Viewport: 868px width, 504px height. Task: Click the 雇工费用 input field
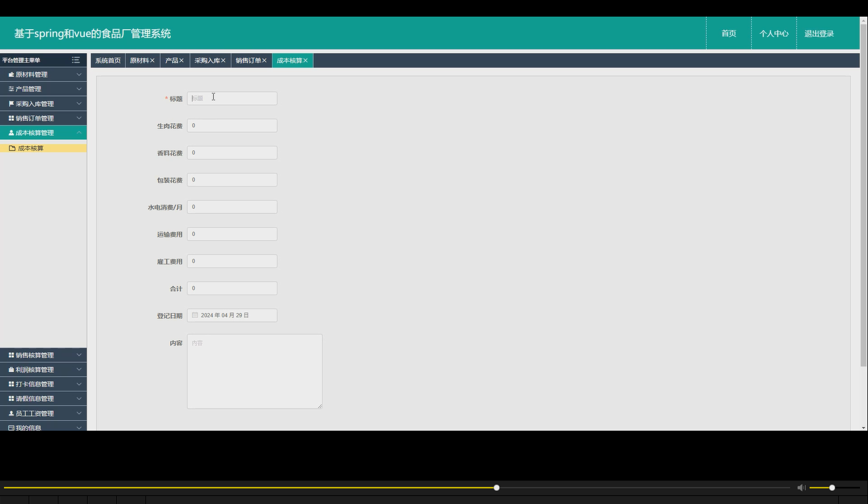tap(232, 261)
